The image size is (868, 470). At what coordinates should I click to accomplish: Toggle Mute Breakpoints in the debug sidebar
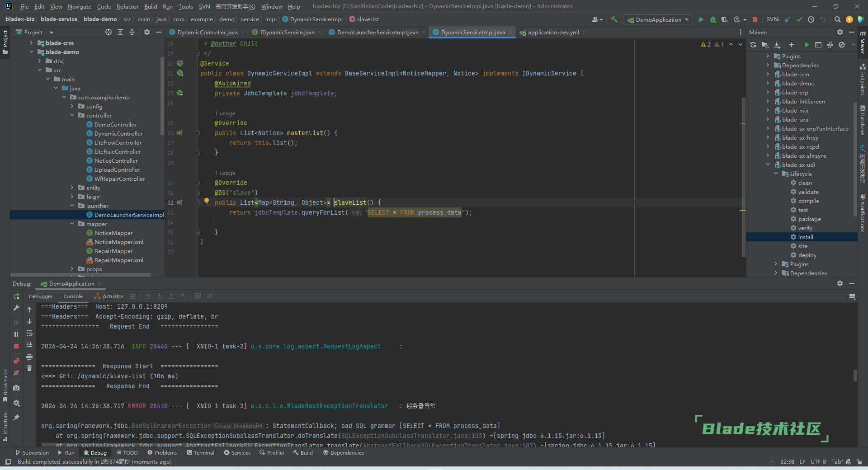pos(16,373)
